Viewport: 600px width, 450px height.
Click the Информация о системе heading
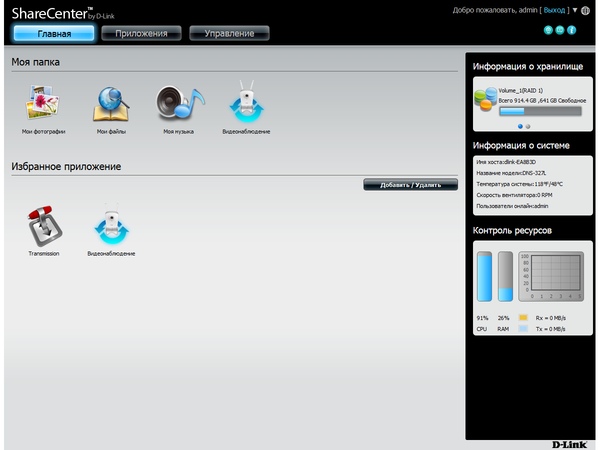click(x=521, y=145)
